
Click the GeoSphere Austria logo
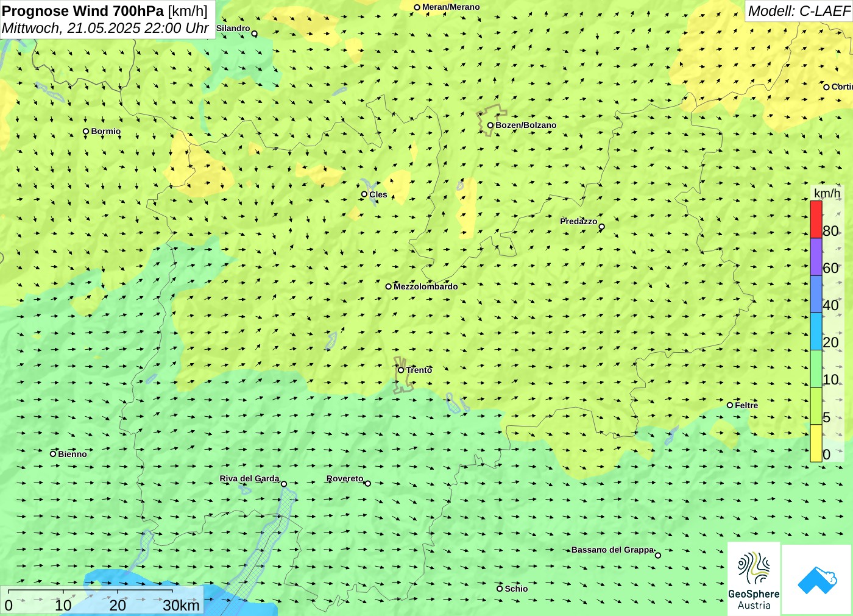tap(754, 578)
